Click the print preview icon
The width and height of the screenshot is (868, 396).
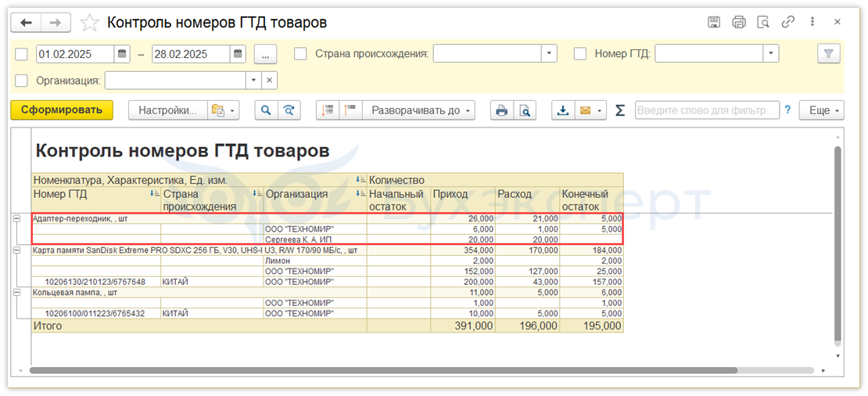click(525, 110)
